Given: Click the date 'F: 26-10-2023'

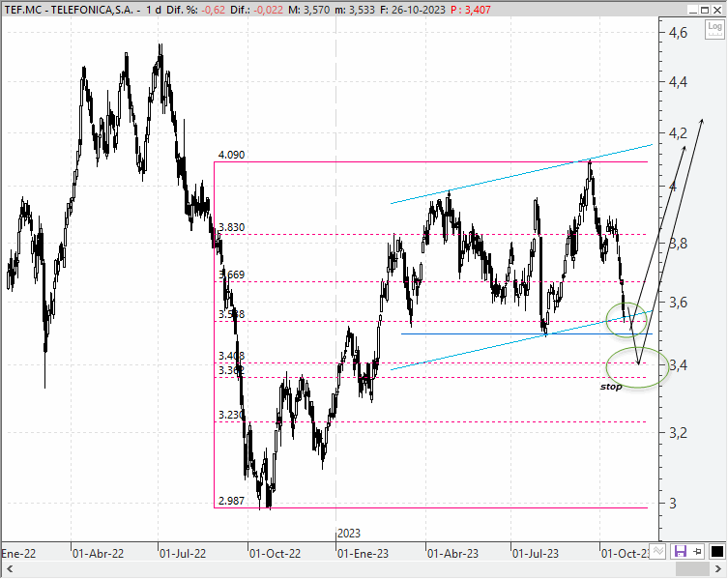Looking at the screenshot, I should [x=413, y=10].
